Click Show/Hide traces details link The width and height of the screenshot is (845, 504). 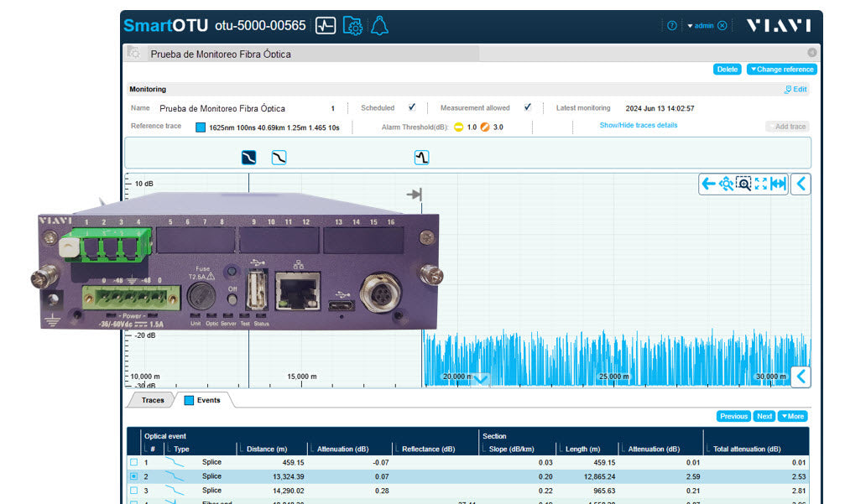coord(639,125)
